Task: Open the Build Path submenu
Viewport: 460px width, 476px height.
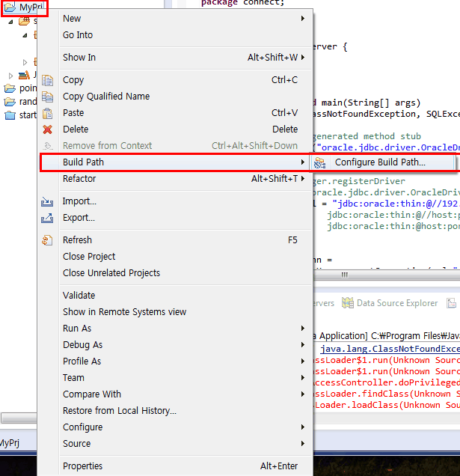Action: 174,162
